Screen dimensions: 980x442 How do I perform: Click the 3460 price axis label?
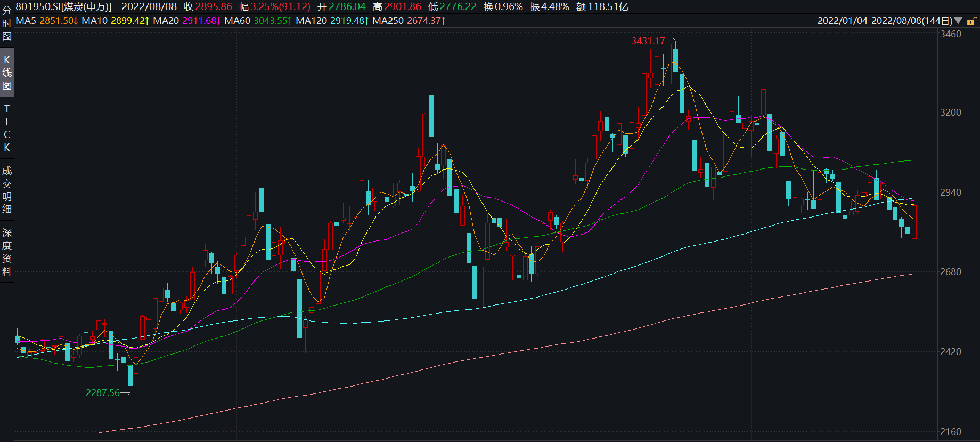[951, 34]
